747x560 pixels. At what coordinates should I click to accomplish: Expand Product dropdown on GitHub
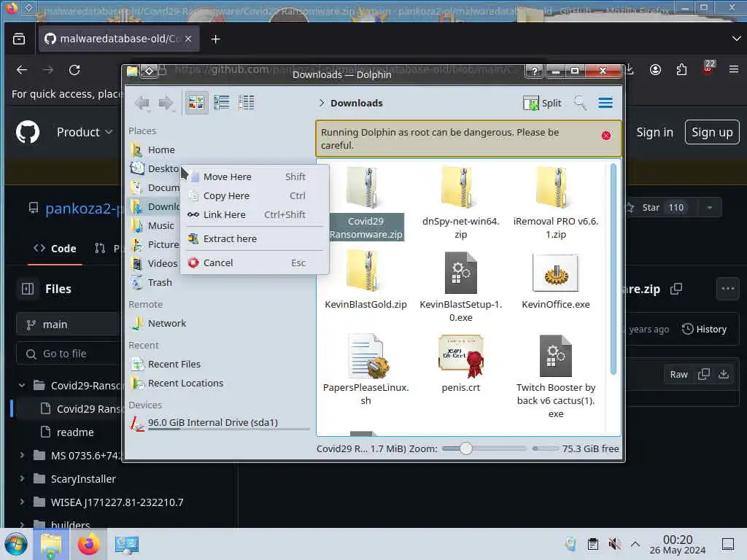pos(85,132)
